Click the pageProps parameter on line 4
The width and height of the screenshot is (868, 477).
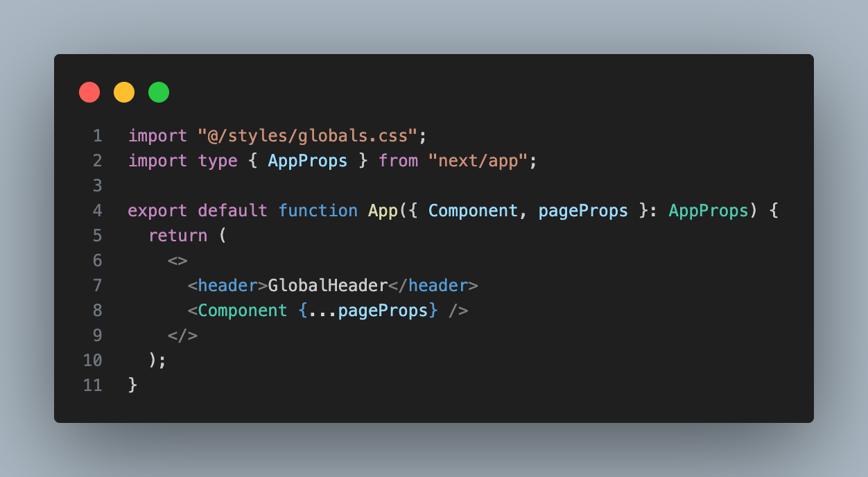click(x=583, y=210)
